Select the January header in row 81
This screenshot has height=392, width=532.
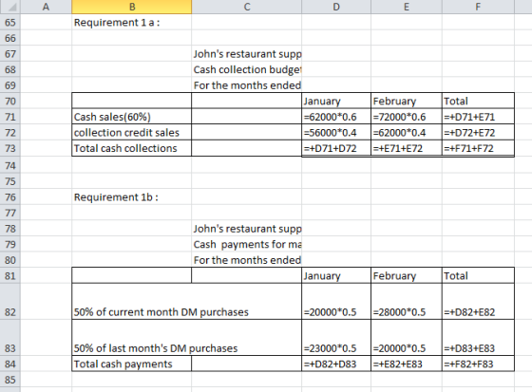[x=336, y=275]
